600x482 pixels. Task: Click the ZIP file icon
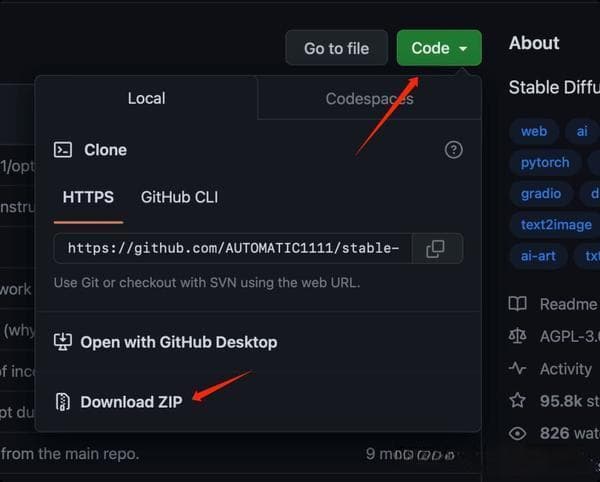click(x=63, y=402)
